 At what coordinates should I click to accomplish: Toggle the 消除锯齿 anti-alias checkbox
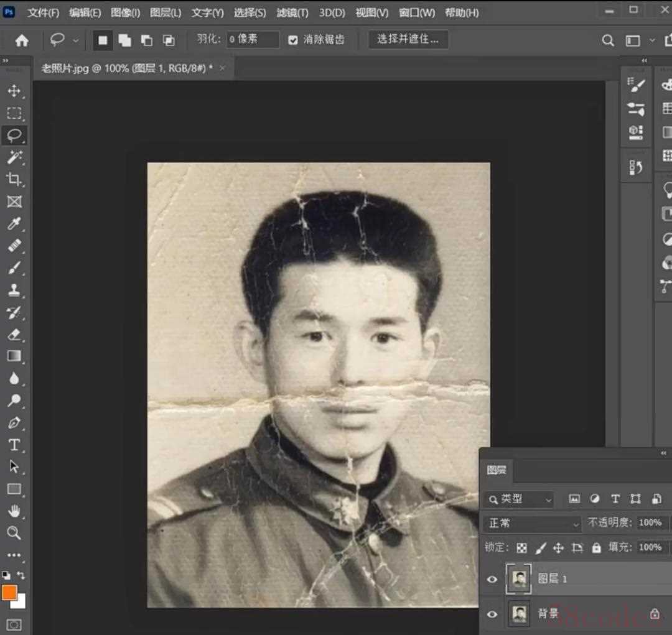click(293, 40)
